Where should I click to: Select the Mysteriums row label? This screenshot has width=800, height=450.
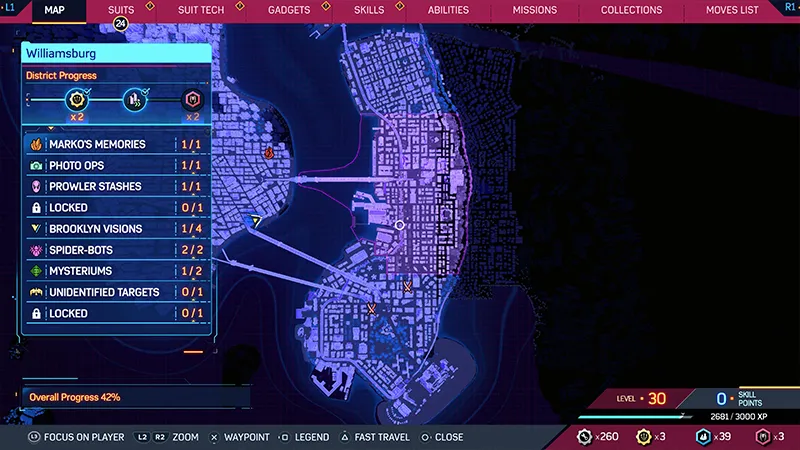tap(80, 271)
